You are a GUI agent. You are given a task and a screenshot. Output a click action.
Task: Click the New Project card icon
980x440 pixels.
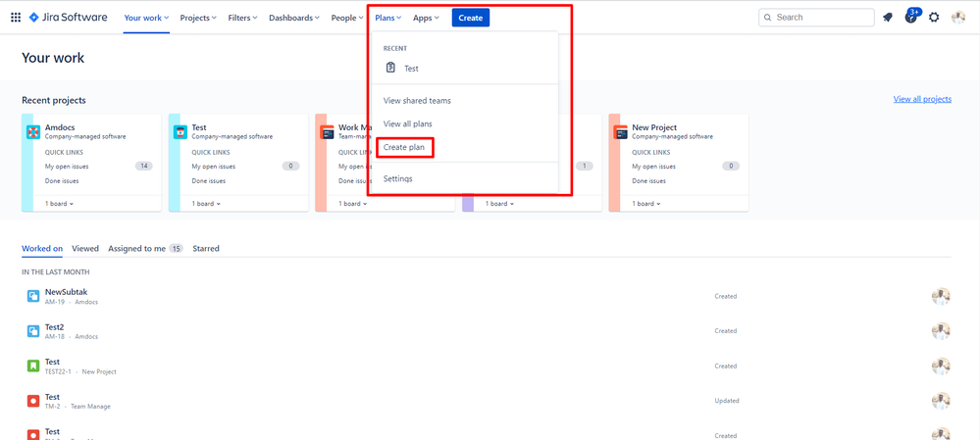[621, 132]
